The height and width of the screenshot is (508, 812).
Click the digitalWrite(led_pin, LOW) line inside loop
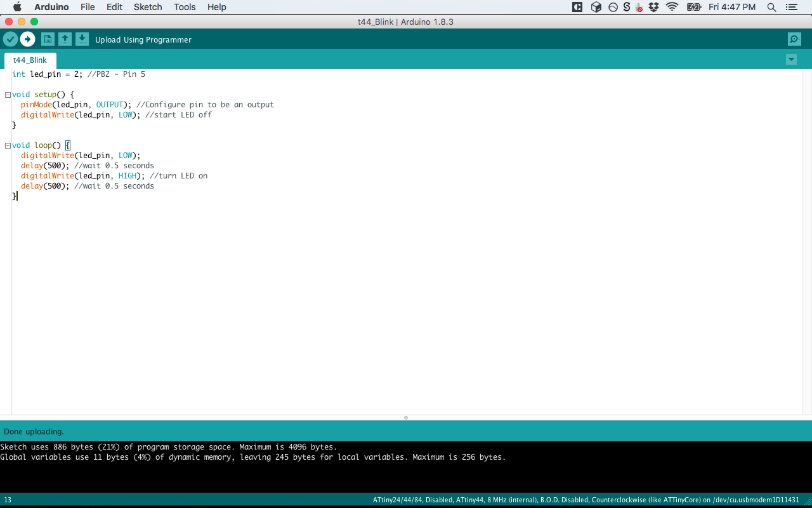(81, 156)
